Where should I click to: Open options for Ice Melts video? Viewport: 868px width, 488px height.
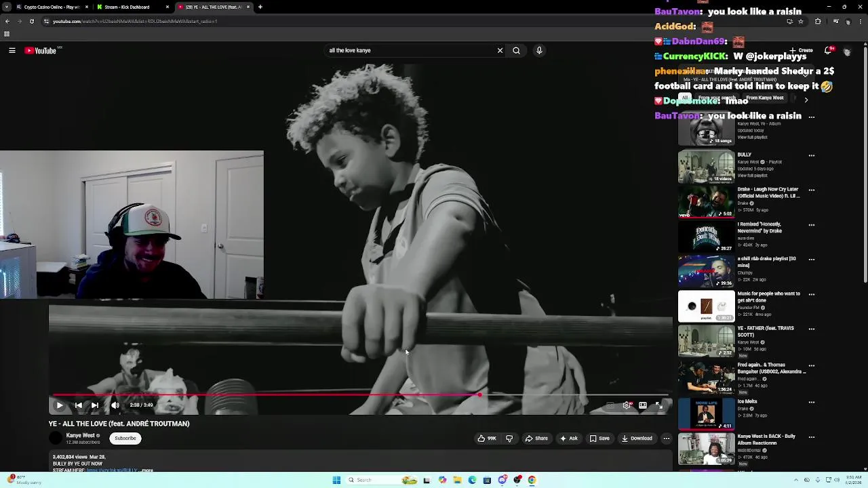[x=812, y=403]
